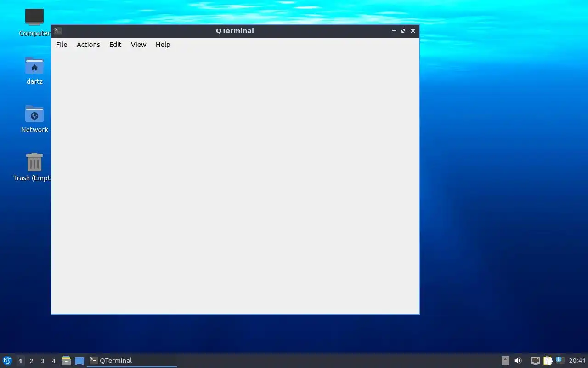
Task: Click the 20:41 panel clock
Action: click(577, 361)
